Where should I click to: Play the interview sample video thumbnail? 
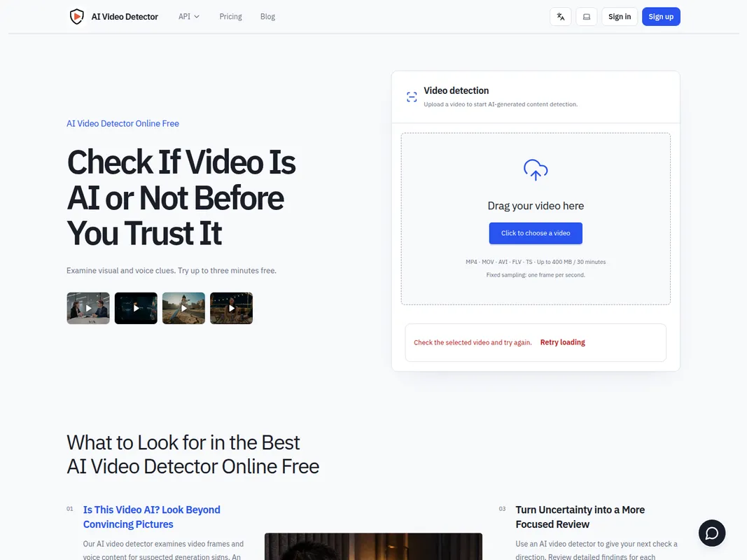tap(88, 308)
